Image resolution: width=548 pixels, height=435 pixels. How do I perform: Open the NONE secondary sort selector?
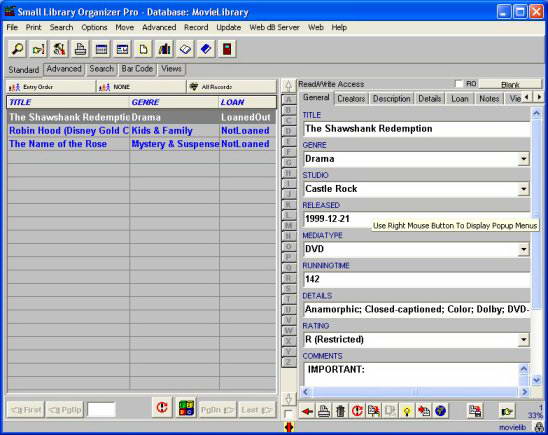[141, 87]
